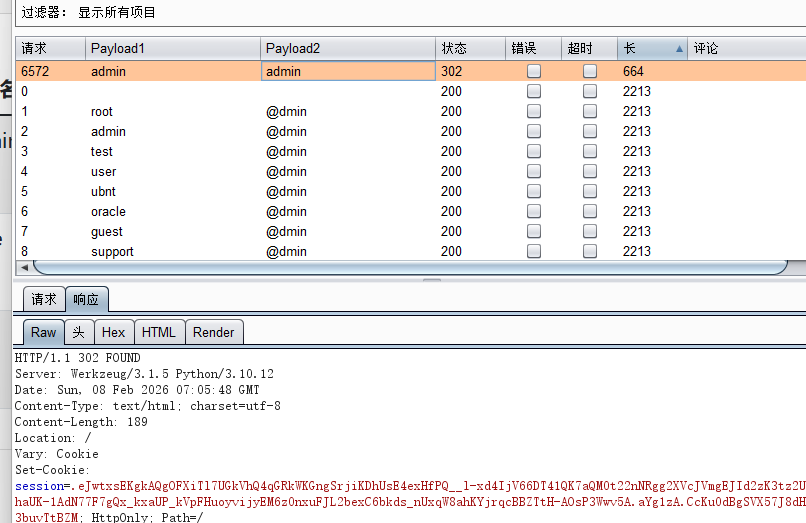Sort results by 状态 column header
The width and height of the screenshot is (806, 523).
470,48
